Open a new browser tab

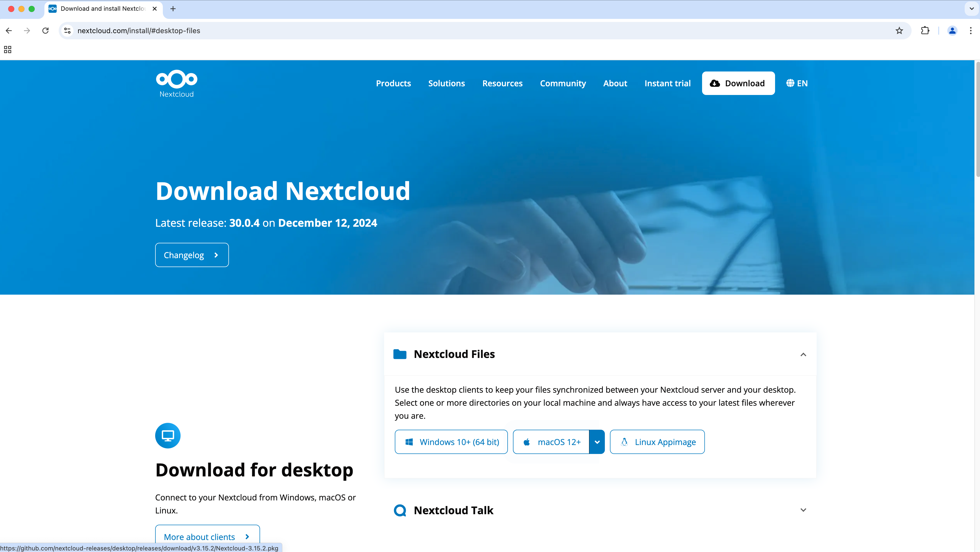coord(173,8)
